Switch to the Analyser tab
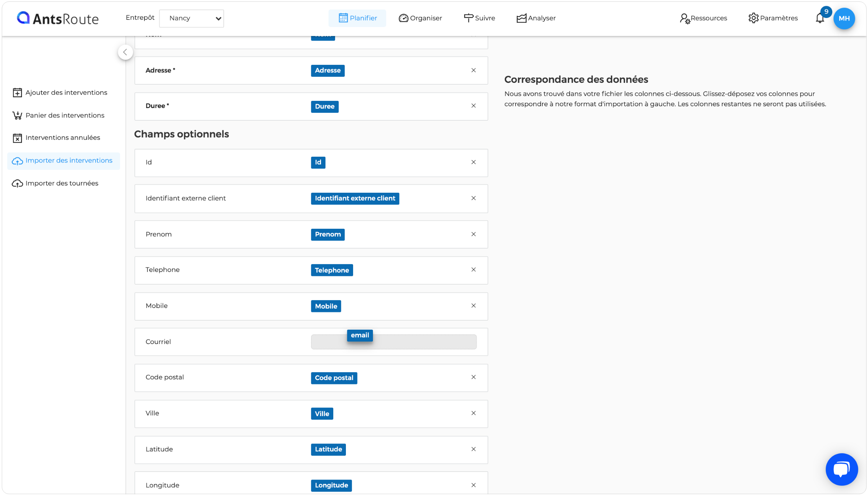Viewport: 868px width, 495px height. click(x=536, y=18)
